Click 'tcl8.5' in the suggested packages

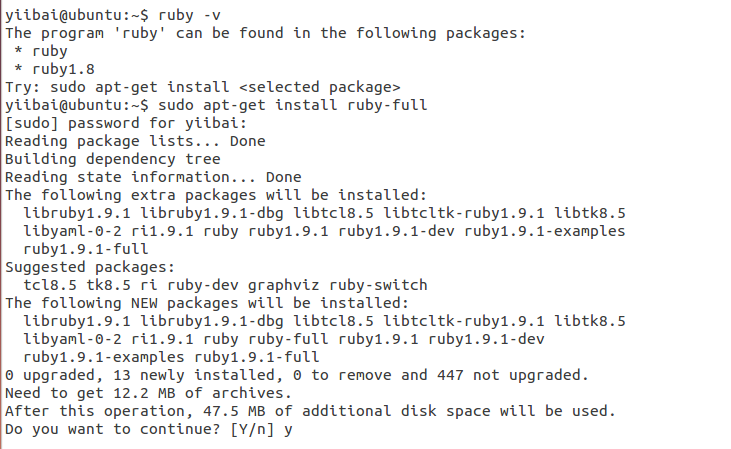click(x=50, y=285)
